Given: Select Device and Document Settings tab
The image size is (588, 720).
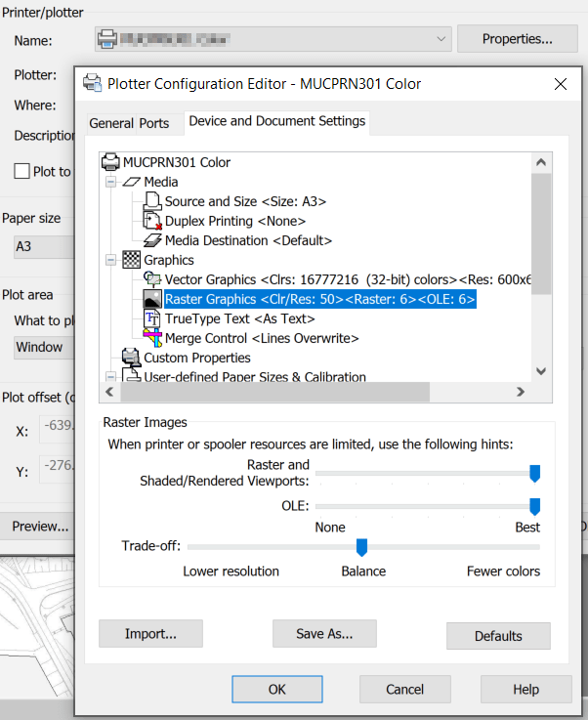Looking at the screenshot, I should point(277,121).
